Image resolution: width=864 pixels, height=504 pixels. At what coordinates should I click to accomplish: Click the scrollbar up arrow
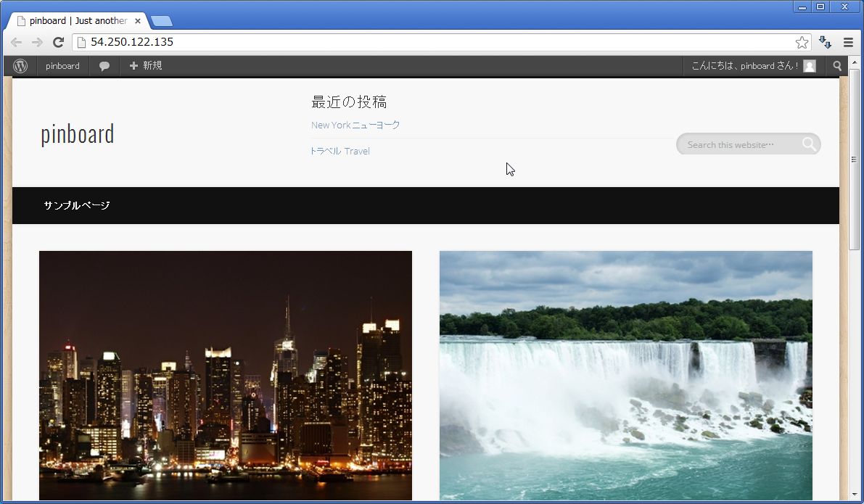coord(854,62)
